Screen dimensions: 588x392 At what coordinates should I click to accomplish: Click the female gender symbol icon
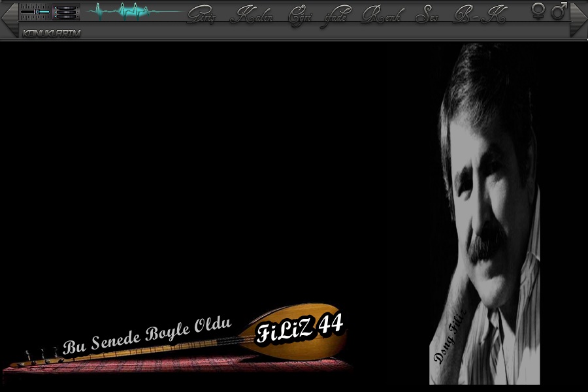538,10
